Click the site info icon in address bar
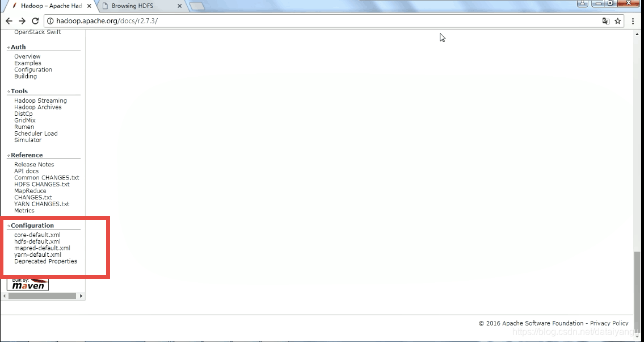The width and height of the screenshot is (644, 342). tap(50, 21)
